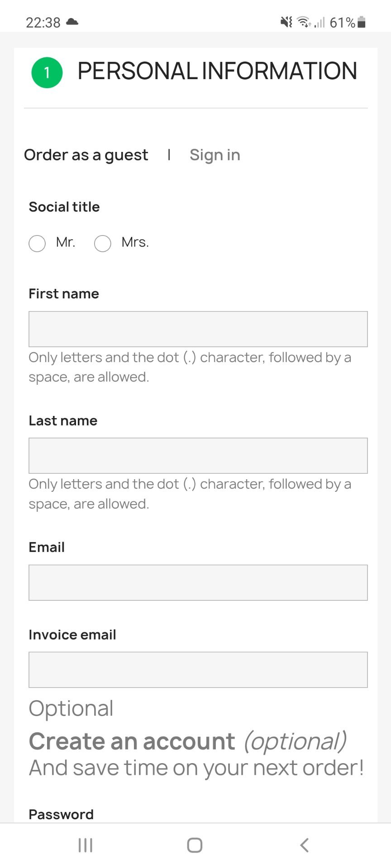
Task: Tap the Password field label
Action: pos(61,814)
